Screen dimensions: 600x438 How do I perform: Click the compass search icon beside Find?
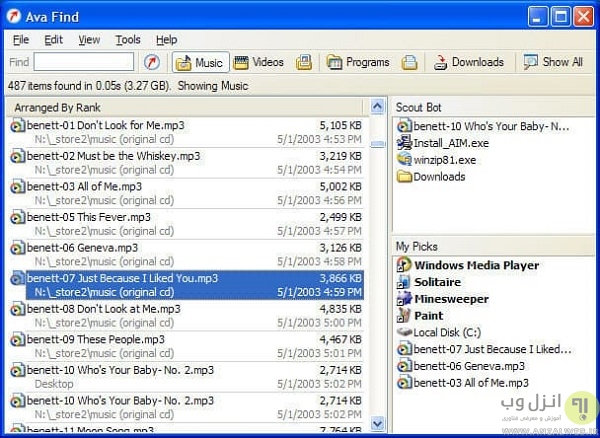[x=153, y=62]
